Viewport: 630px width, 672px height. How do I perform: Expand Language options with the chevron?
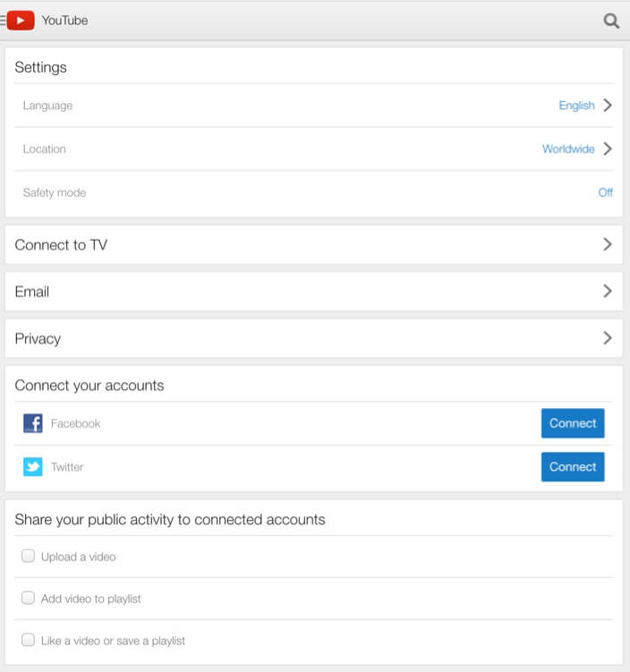tap(608, 106)
